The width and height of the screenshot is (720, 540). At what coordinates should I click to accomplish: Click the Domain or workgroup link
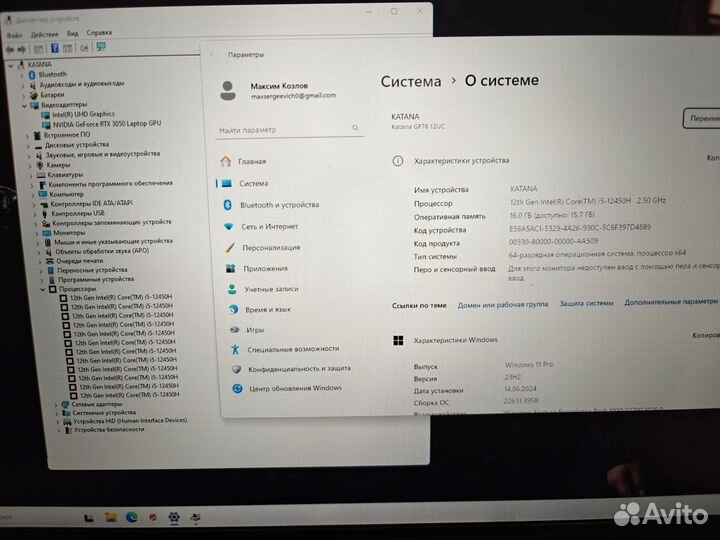coord(502,304)
